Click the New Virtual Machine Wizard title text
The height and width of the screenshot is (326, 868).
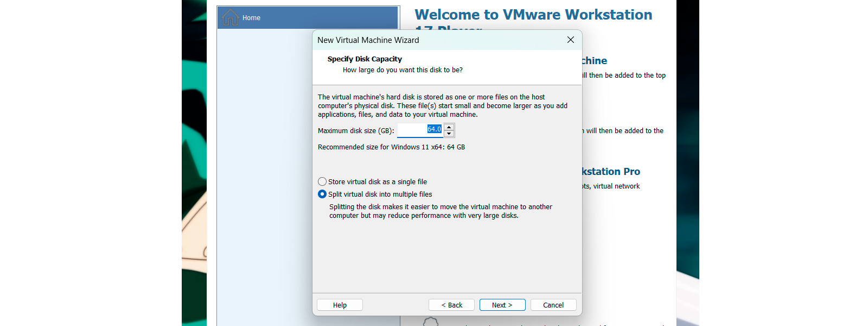[x=368, y=40]
